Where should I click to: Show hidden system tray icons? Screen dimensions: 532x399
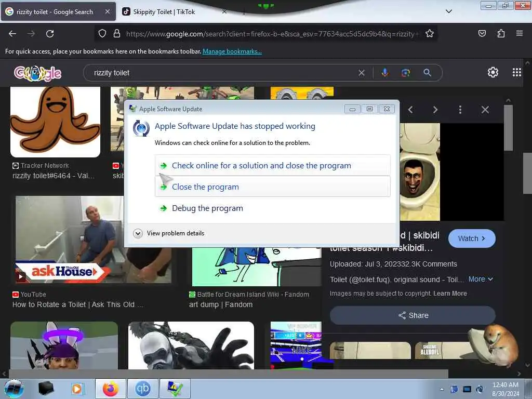pos(442,389)
